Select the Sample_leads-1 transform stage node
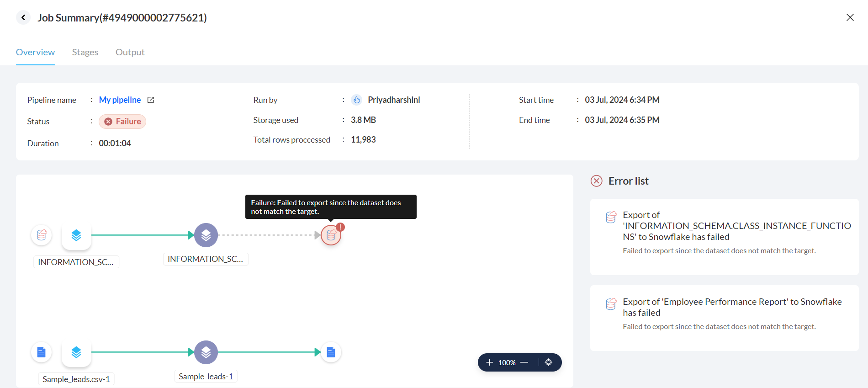The image size is (868, 388). click(206, 352)
